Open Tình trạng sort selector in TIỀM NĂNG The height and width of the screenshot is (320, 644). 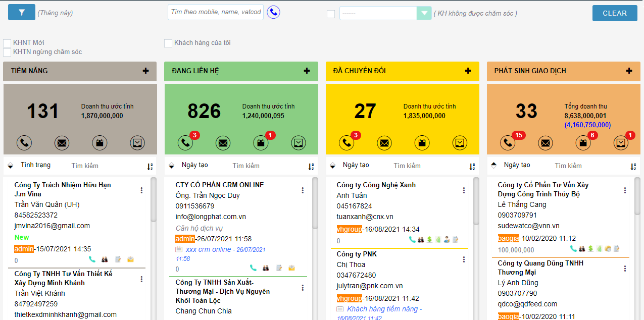11,166
